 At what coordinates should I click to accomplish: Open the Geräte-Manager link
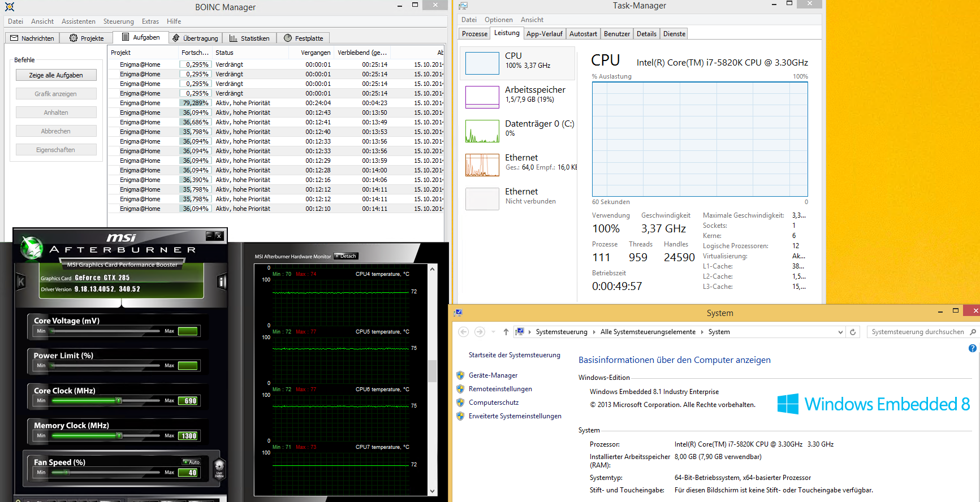[493, 375]
